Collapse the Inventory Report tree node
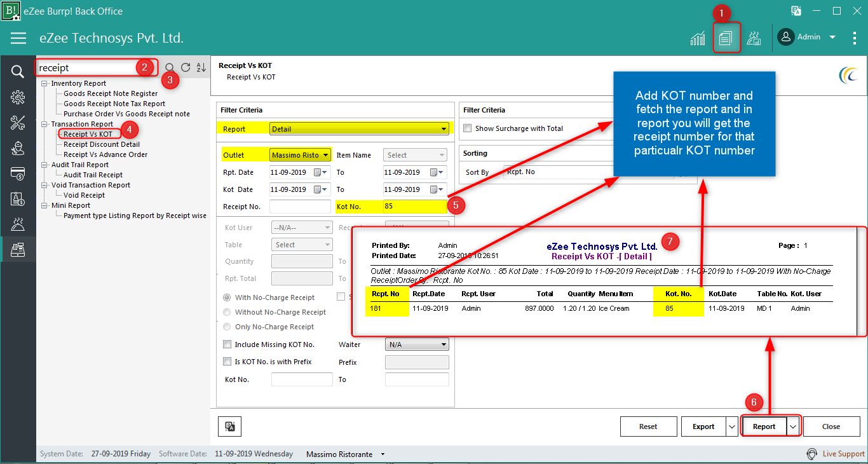 pos(44,83)
